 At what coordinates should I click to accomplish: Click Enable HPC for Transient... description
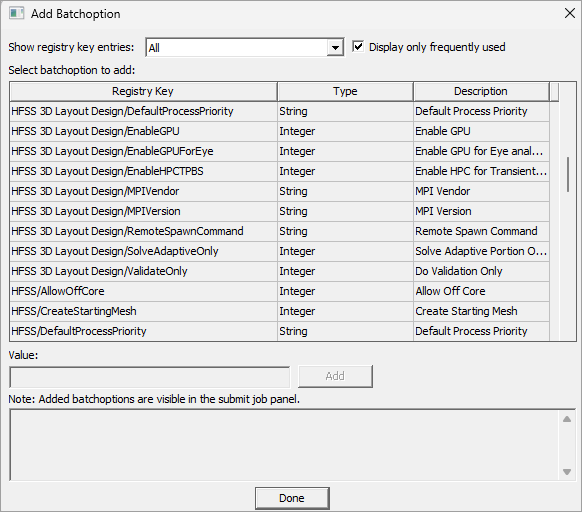click(x=481, y=172)
